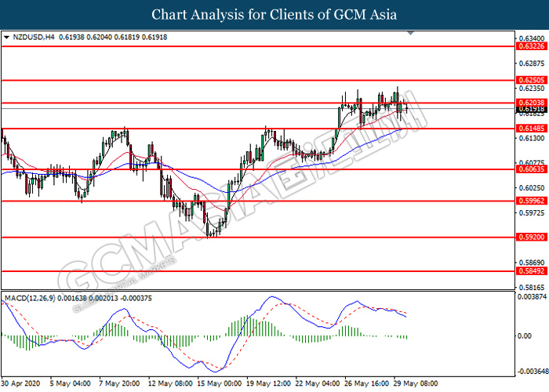Select the 0.61485 price level label
549x392 pixels.
tap(531, 129)
